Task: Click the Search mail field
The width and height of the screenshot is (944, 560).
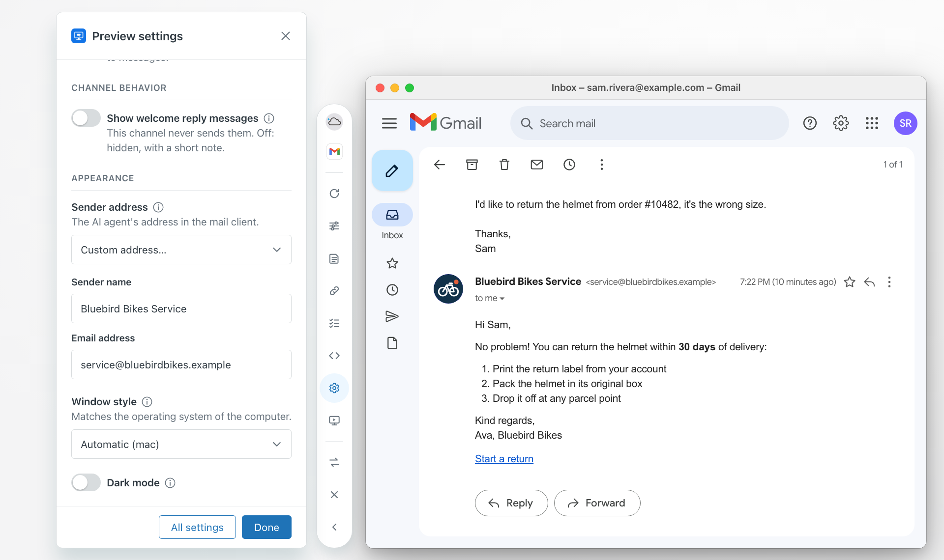Action: pyautogui.click(x=649, y=123)
